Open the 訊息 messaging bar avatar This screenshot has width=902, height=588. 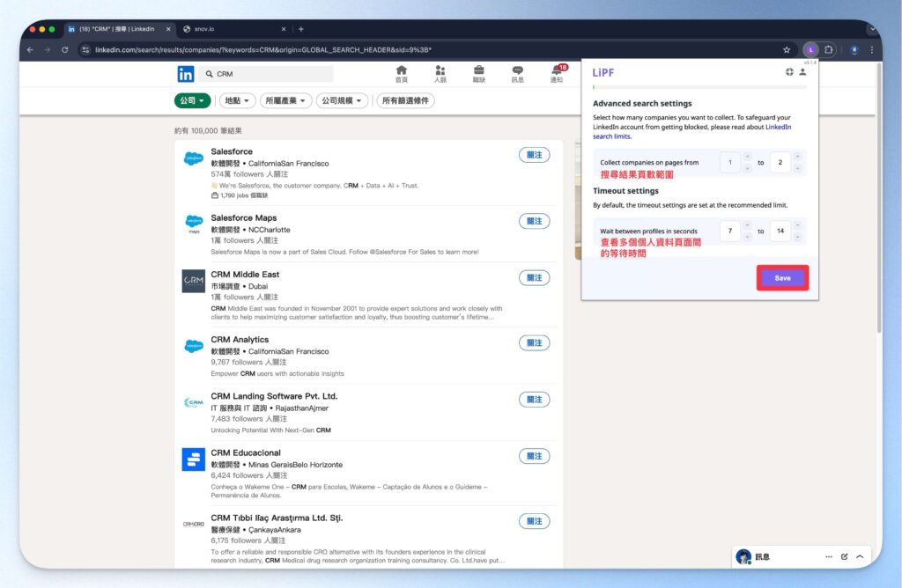tap(743, 556)
